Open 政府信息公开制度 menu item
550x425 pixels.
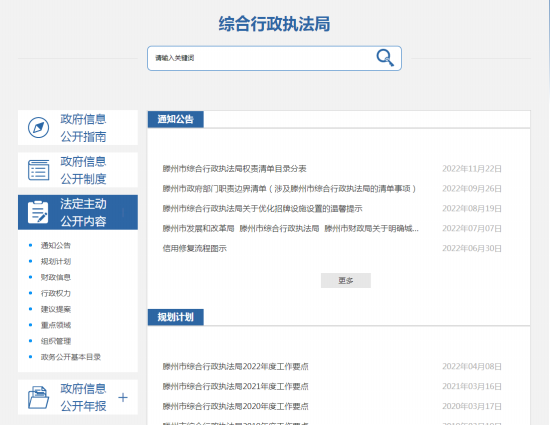[x=78, y=170]
